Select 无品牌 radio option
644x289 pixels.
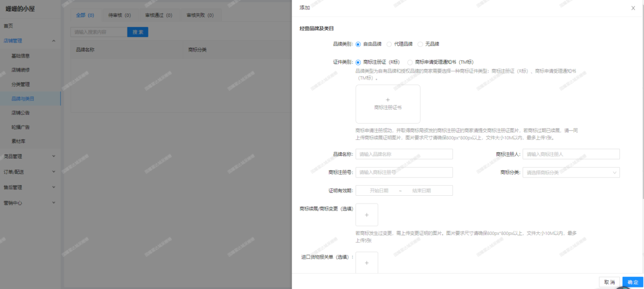click(420, 44)
